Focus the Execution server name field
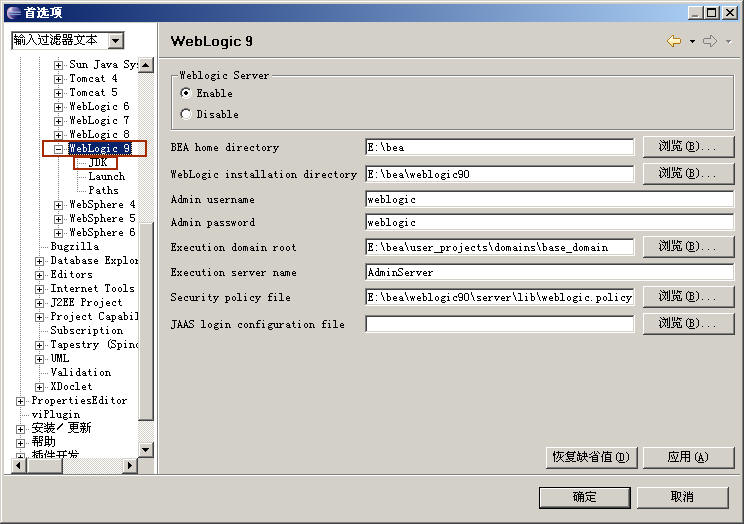744x524 pixels. click(x=549, y=272)
